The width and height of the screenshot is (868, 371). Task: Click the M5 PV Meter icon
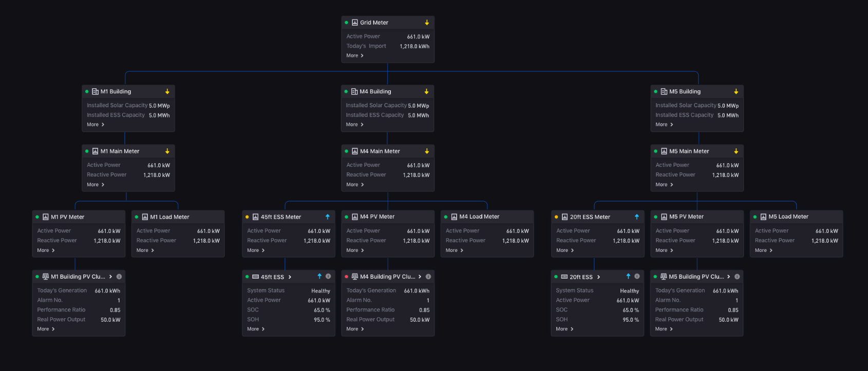click(664, 217)
